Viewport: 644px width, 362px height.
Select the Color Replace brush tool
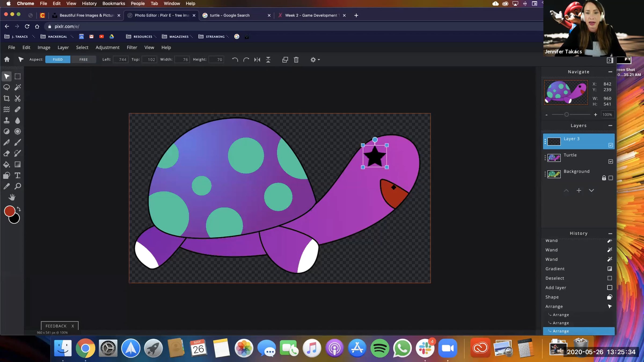click(18, 153)
